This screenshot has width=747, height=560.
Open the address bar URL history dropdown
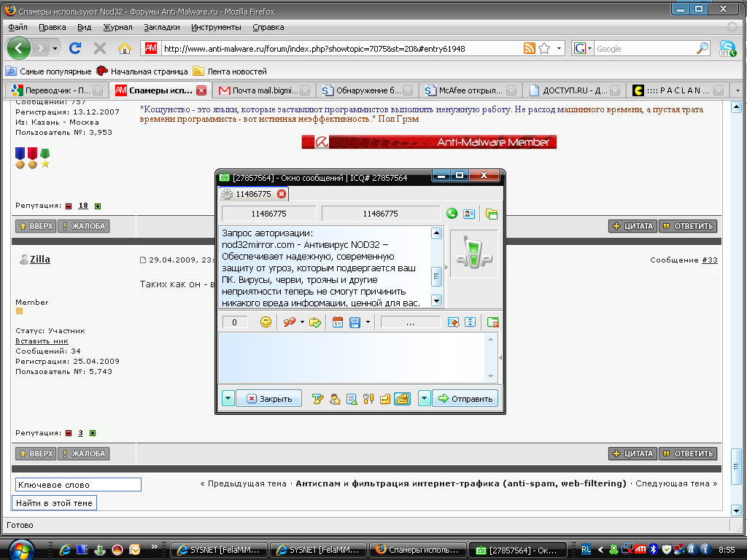click(x=559, y=49)
